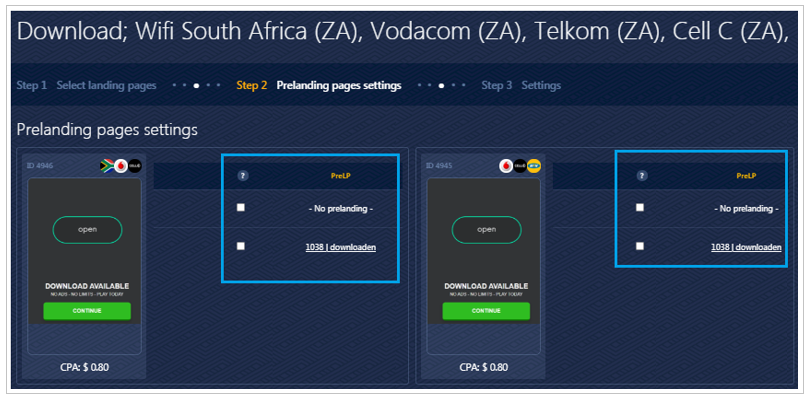Click the black Cell C logo on ID 4946

pos(135,166)
